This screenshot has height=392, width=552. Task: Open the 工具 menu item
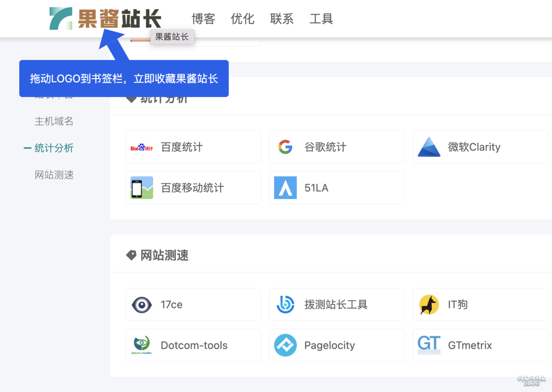(x=321, y=19)
